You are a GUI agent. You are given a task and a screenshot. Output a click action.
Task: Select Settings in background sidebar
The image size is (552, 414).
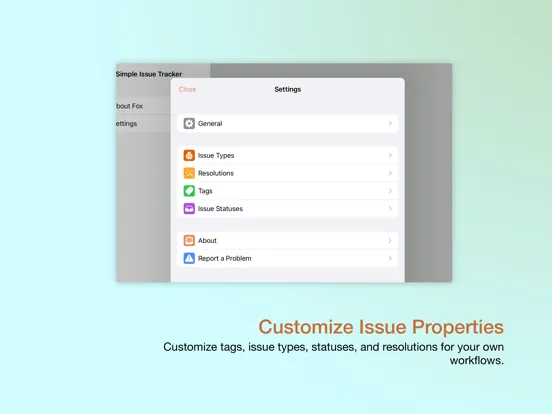click(126, 124)
